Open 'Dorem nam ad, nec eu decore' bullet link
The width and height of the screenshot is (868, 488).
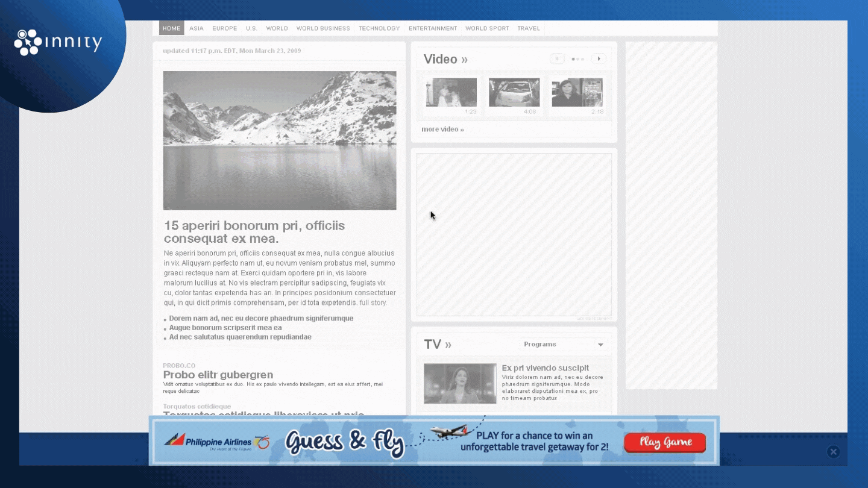click(261, 318)
